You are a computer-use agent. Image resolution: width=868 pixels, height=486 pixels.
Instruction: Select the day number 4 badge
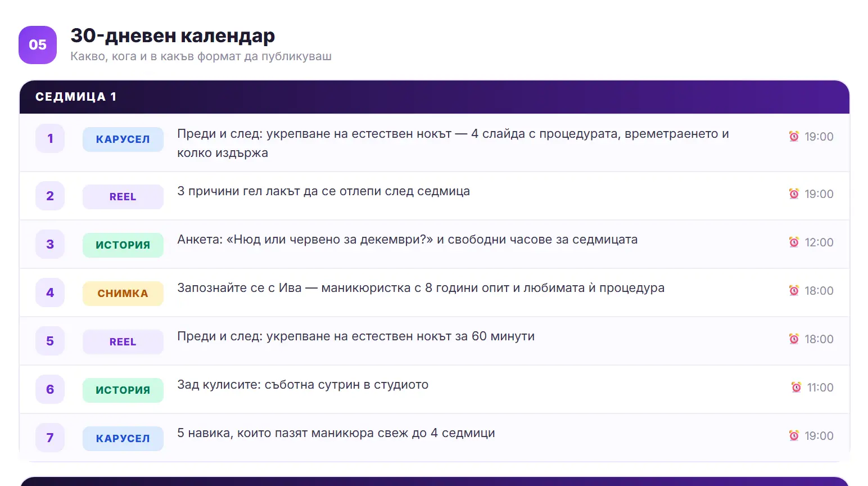[50, 292]
